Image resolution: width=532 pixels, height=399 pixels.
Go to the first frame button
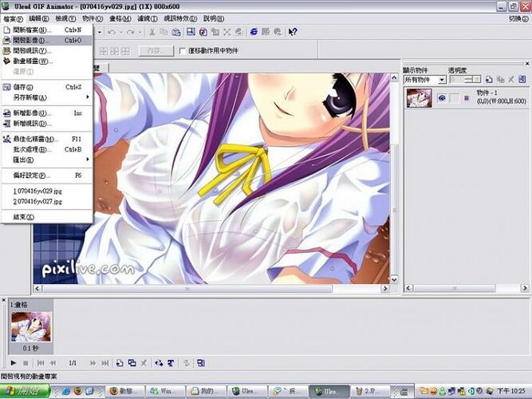point(41,363)
